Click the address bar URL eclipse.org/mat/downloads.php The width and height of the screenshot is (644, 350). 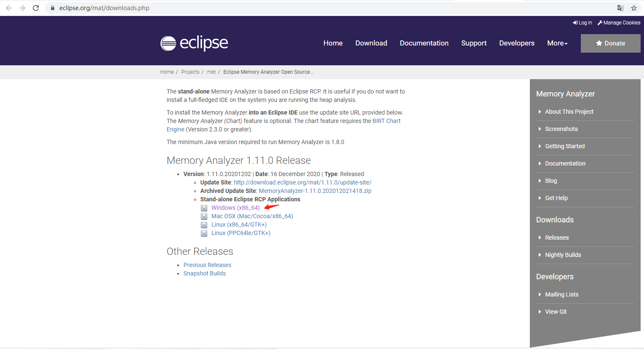pyautogui.click(x=104, y=8)
